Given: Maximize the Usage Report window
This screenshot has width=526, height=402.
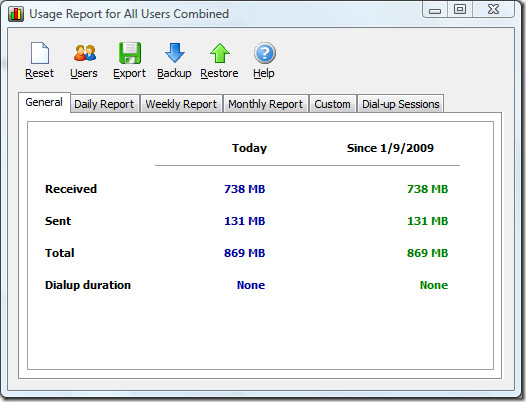Looking at the screenshot, I should [x=460, y=9].
